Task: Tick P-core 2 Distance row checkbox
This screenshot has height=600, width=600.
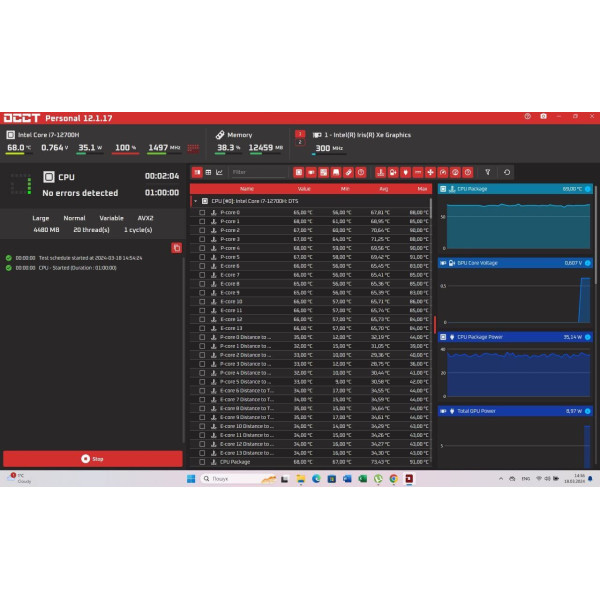Action: coord(202,355)
